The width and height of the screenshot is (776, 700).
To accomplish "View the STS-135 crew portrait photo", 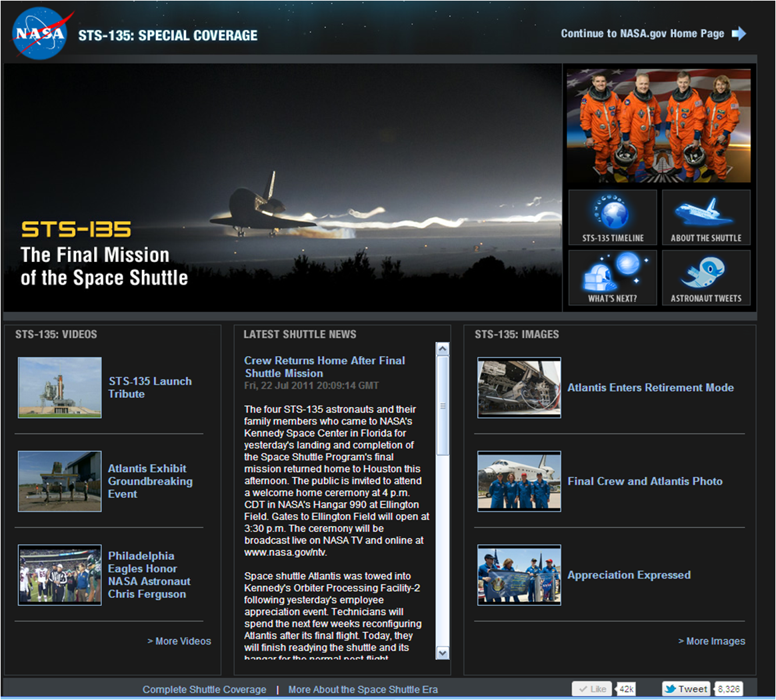I will (x=659, y=126).
